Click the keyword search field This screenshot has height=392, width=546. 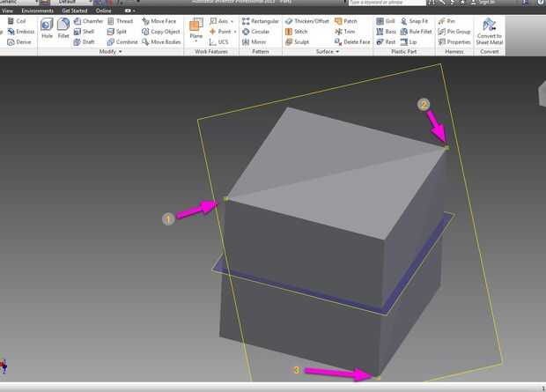[x=387, y=3]
